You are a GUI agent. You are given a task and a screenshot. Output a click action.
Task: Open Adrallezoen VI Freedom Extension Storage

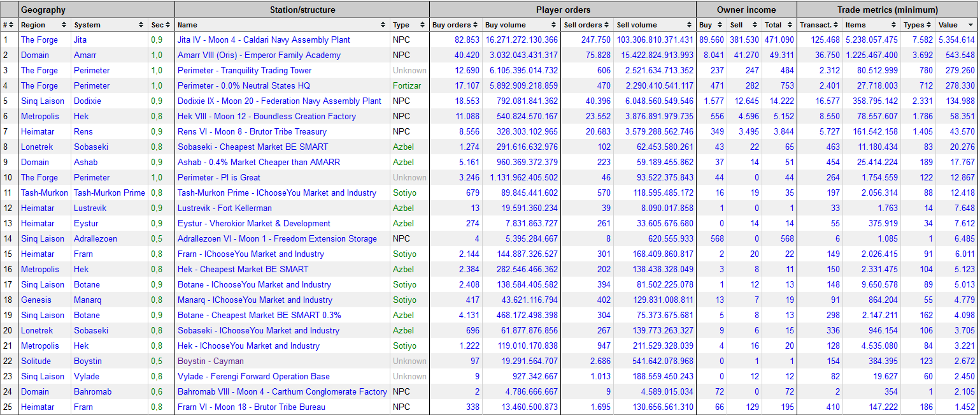point(277,238)
